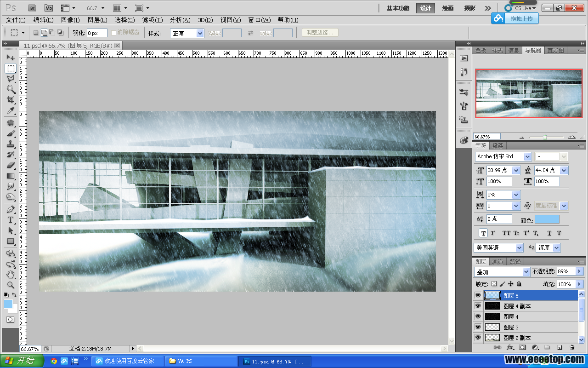Open the 图层(L) menu
Viewport: 588px width, 368px height.
[x=97, y=20]
